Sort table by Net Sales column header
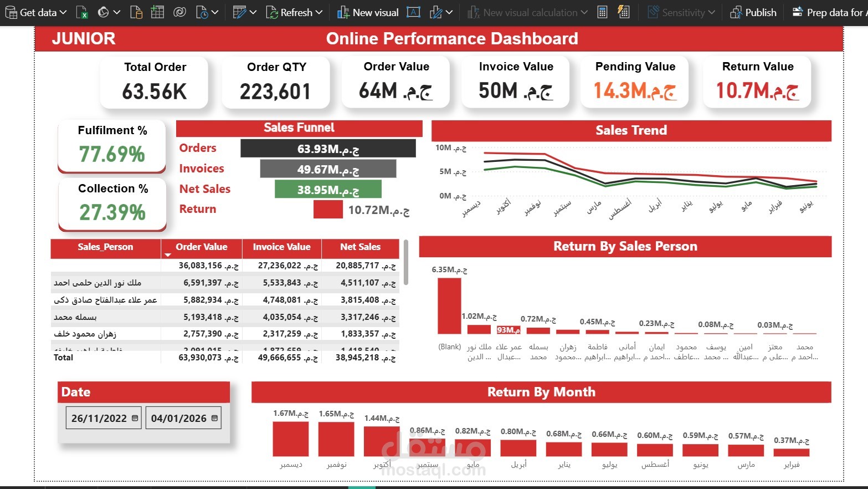Image resolution: width=868 pixels, height=489 pixels. [x=360, y=247]
